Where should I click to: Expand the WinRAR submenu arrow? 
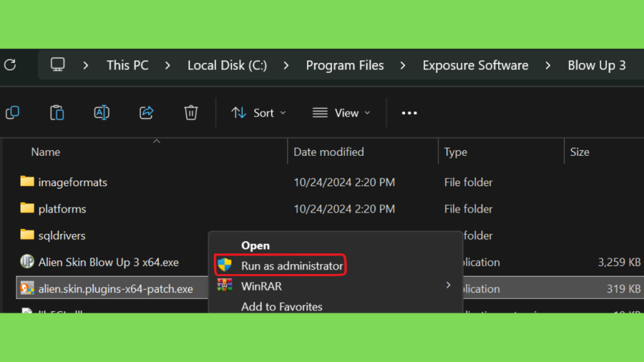pos(448,285)
